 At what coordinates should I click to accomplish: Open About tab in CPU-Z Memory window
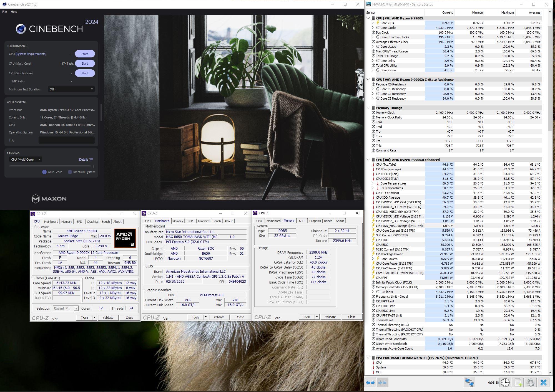[340, 221]
